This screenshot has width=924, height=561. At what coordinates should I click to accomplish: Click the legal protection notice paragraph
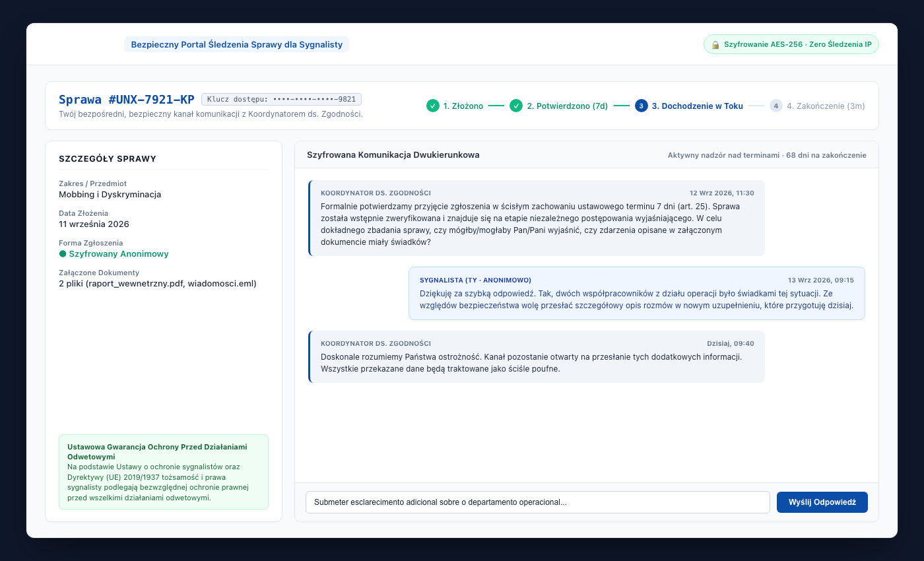[158, 482]
